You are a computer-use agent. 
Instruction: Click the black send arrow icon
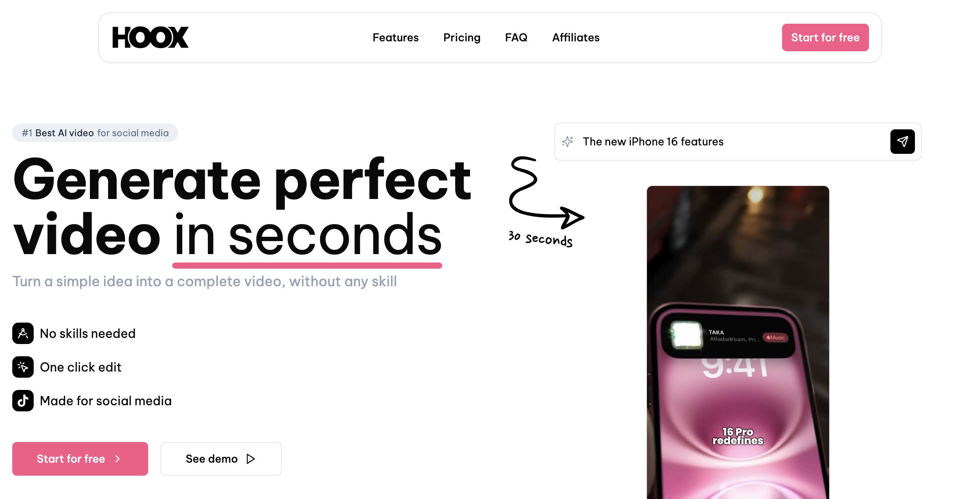click(x=903, y=142)
